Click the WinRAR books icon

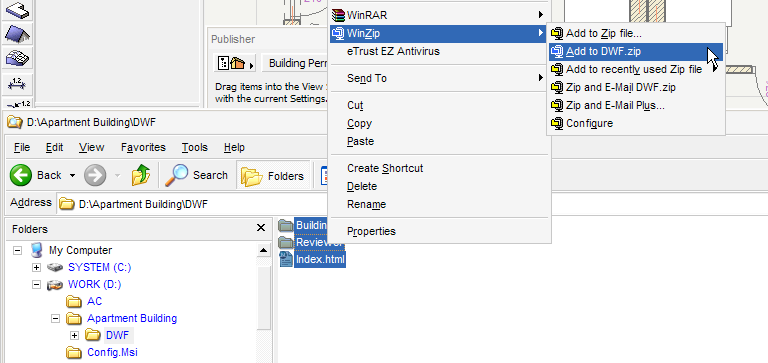tap(338, 15)
